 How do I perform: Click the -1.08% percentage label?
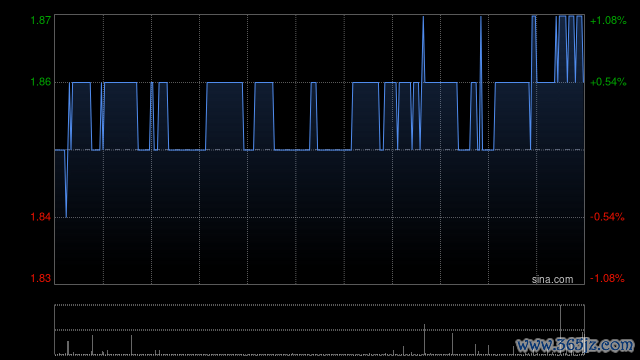coord(607,278)
